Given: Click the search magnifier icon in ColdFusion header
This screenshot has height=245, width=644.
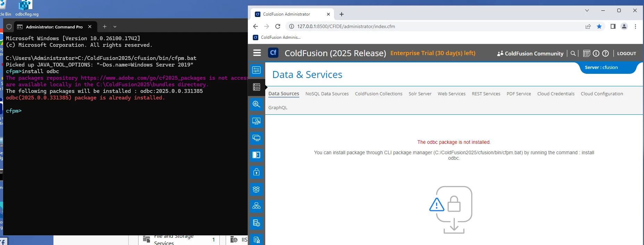Looking at the screenshot, I should pos(573,53).
